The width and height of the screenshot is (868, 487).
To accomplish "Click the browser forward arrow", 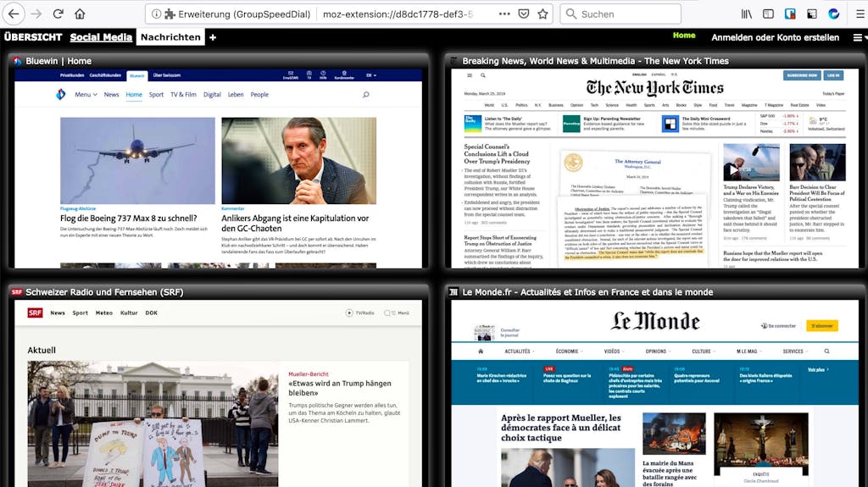I will pyautogui.click(x=36, y=14).
